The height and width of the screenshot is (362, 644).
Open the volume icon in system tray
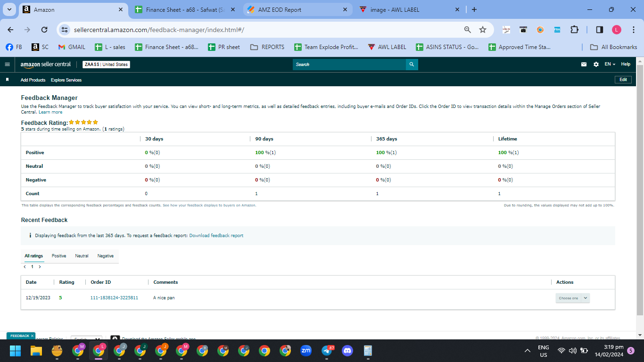coord(573,351)
